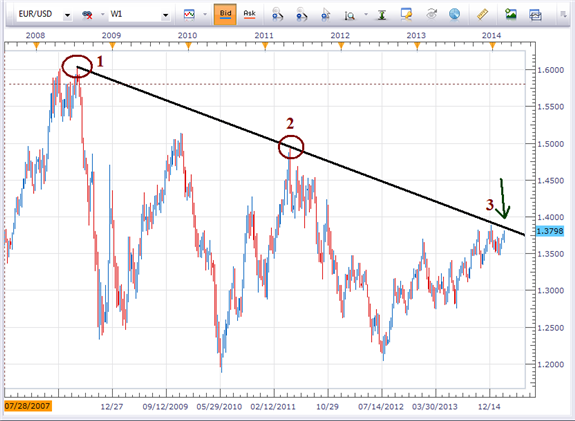Toggle the Bid price display
575x421 pixels.
point(225,14)
